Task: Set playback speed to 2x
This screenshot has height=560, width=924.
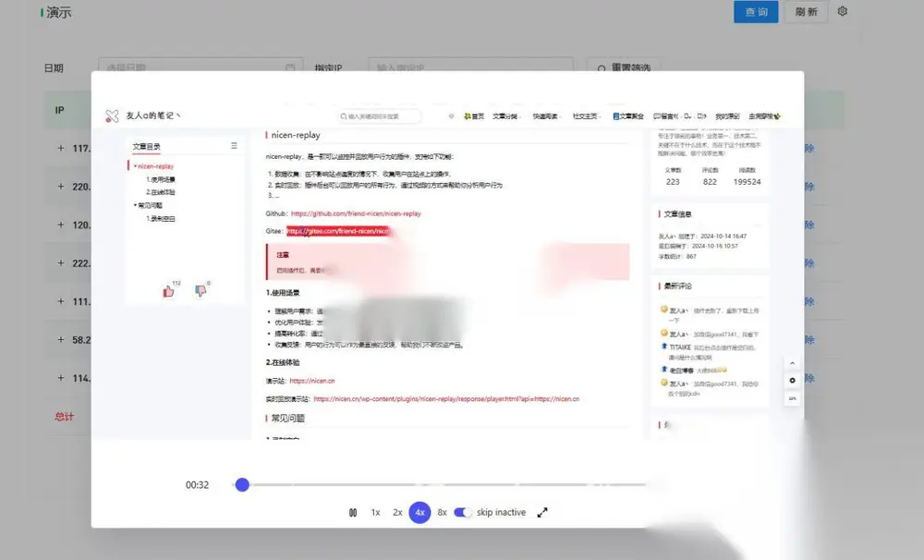Action: click(397, 513)
